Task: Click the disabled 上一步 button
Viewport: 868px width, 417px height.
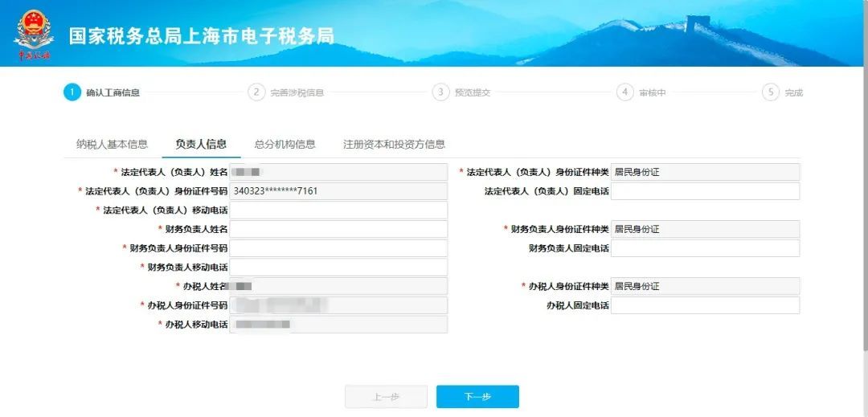Action: pyautogui.click(x=387, y=397)
